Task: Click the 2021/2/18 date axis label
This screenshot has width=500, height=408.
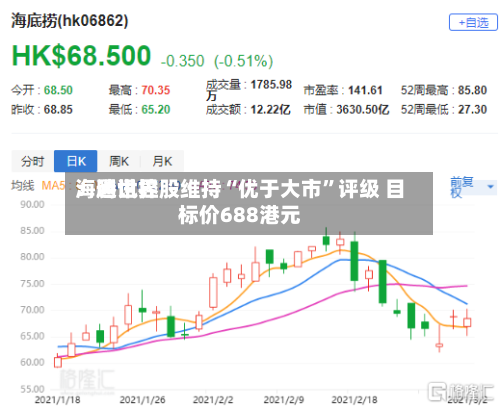Action: point(354,400)
